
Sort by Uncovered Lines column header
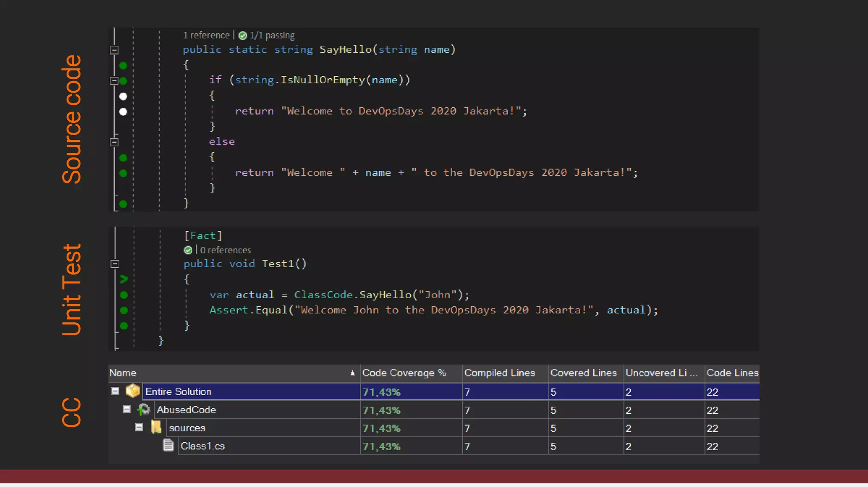(664, 373)
